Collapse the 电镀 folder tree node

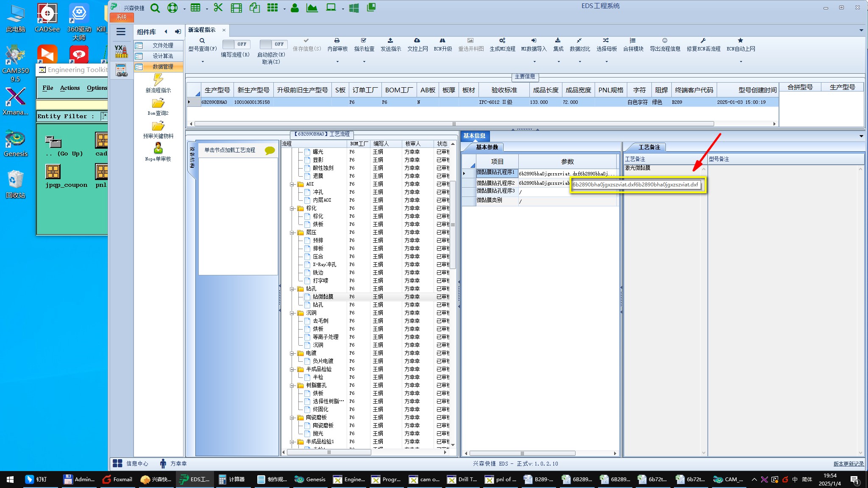(292, 353)
